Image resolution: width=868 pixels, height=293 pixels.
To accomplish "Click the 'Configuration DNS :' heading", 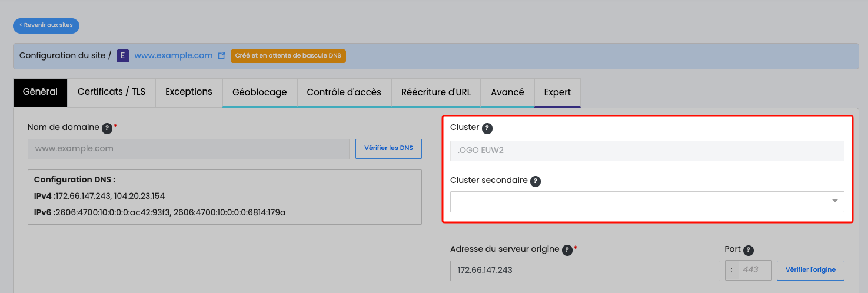I will 75,179.
